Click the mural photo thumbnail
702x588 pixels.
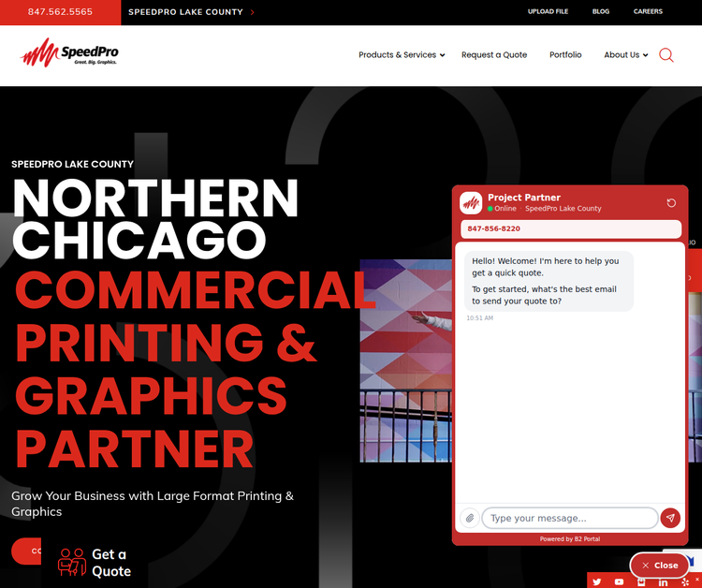[x=406, y=360]
